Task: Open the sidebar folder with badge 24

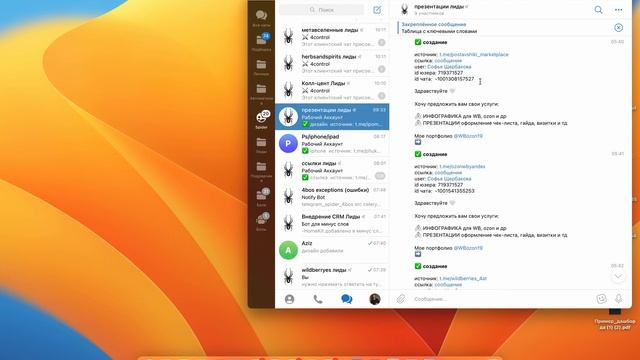Action: tap(261, 42)
